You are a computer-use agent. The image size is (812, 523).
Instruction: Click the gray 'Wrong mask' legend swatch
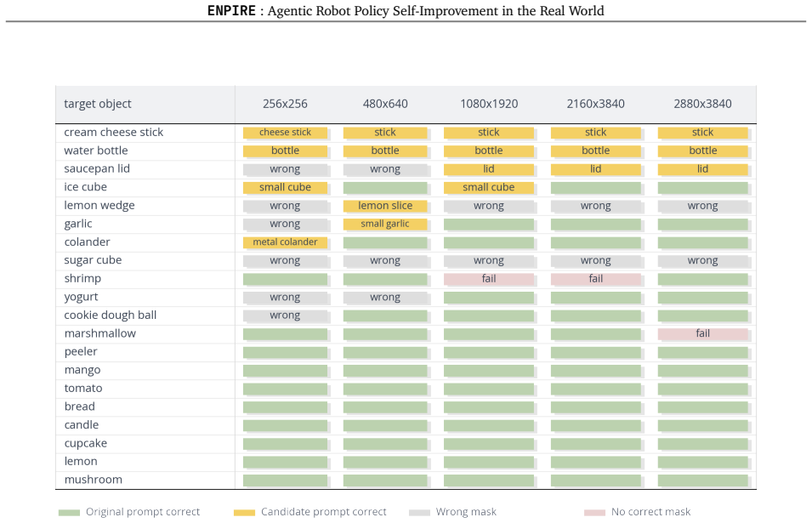click(x=419, y=513)
